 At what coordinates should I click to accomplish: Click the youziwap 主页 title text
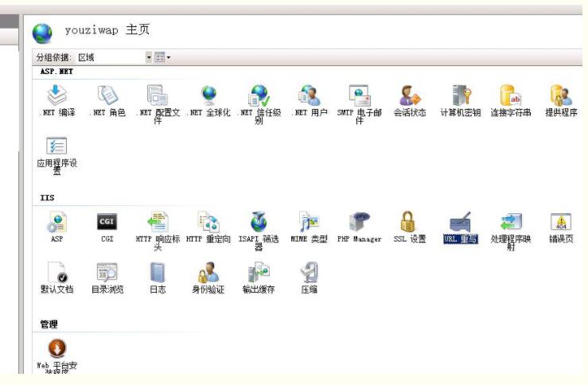(107, 29)
